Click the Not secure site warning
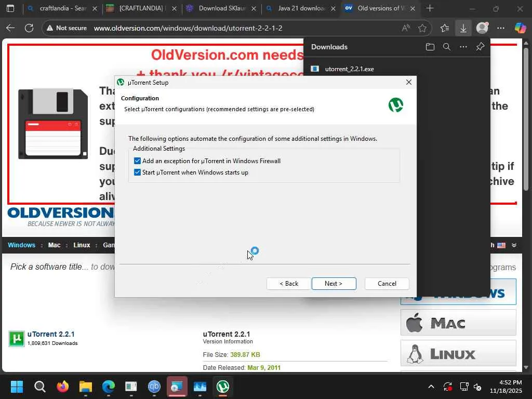This screenshot has height=399, width=532. pyautogui.click(x=67, y=28)
